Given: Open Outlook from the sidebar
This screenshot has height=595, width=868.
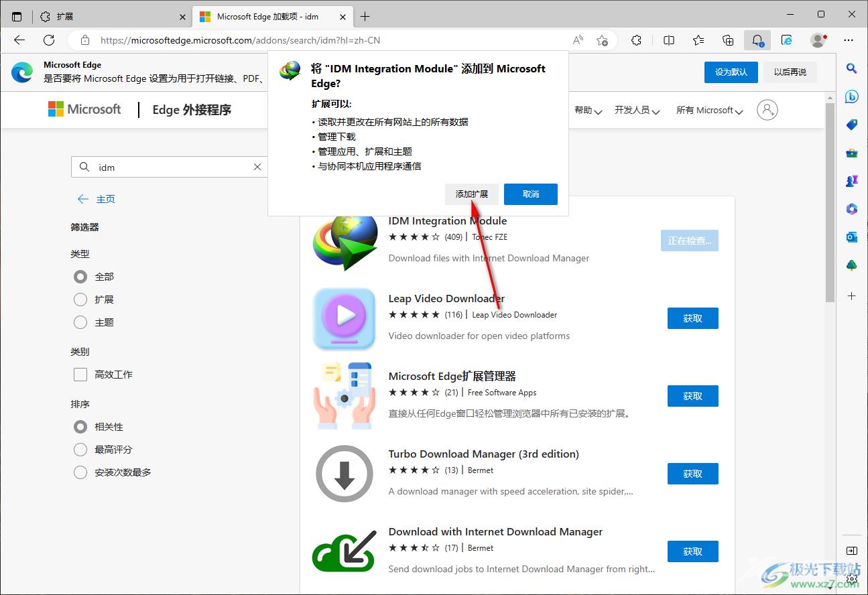Looking at the screenshot, I should (x=851, y=237).
